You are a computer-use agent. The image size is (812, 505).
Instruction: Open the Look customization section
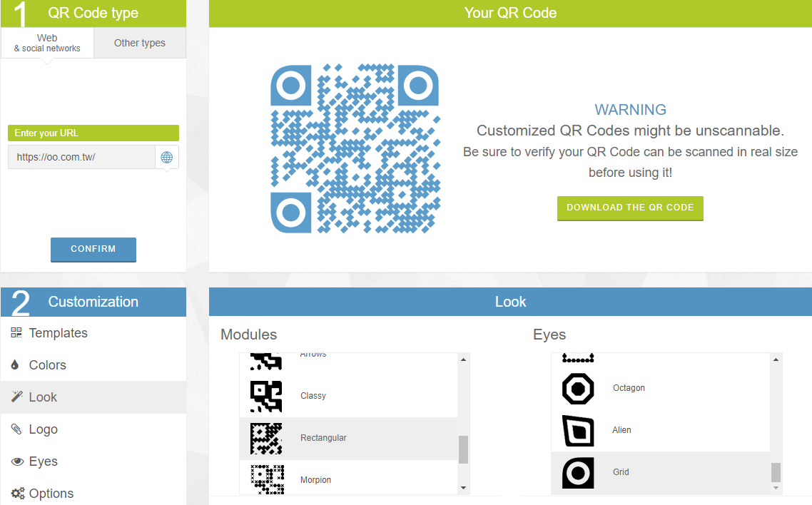pyautogui.click(x=93, y=397)
